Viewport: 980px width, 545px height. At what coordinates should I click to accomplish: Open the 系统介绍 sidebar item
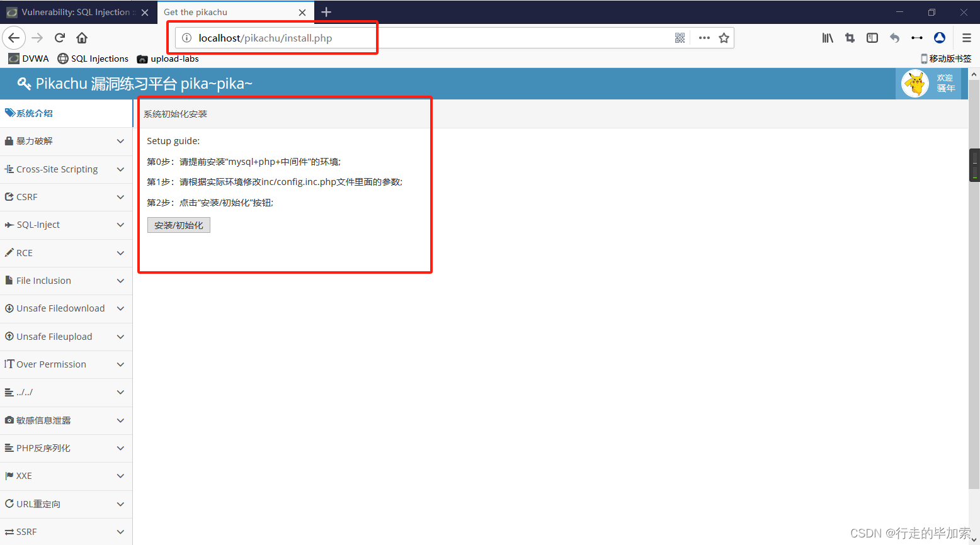click(x=66, y=113)
